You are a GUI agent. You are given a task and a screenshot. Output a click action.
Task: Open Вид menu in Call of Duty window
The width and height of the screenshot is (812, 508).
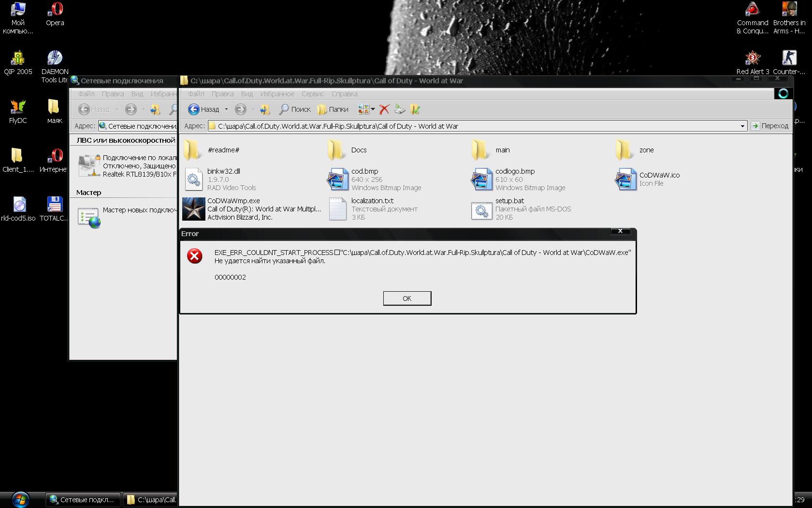(x=247, y=94)
